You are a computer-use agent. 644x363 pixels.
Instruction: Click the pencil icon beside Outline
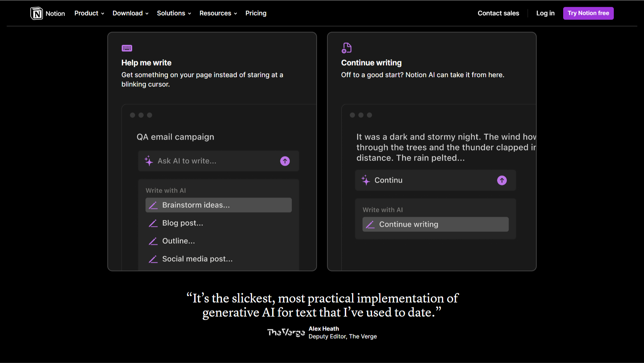tap(153, 241)
